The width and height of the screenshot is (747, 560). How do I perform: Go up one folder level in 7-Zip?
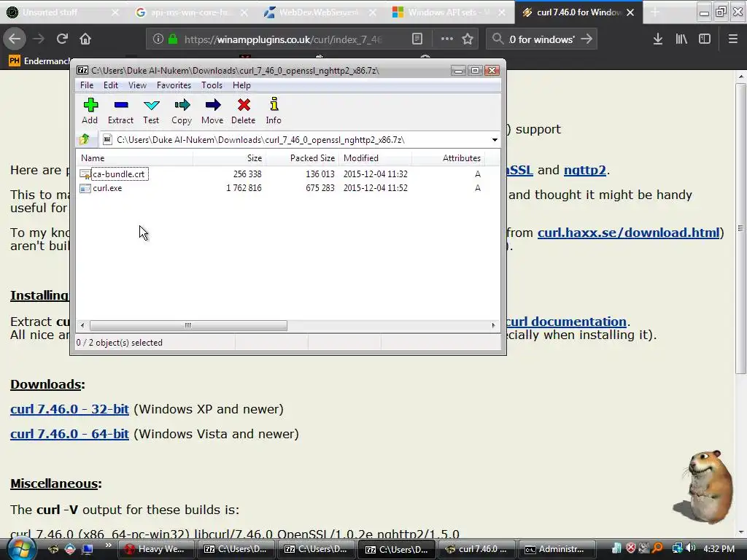click(85, 139)
